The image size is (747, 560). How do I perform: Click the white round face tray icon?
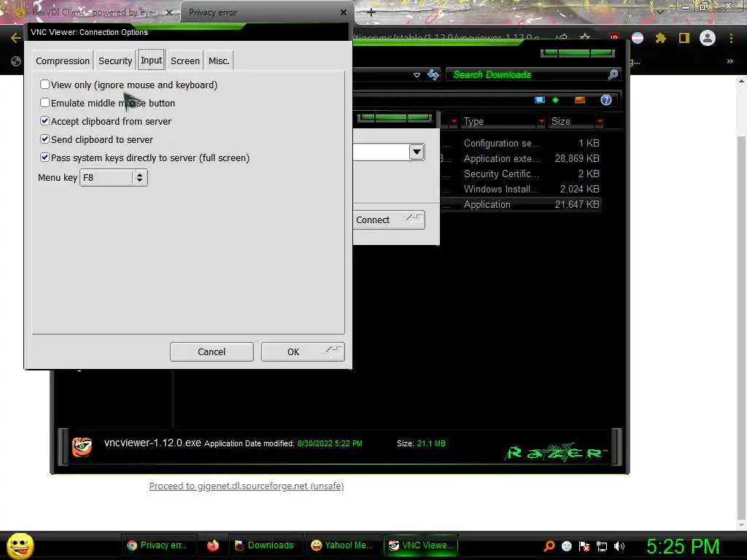click(x=566, y=545)
